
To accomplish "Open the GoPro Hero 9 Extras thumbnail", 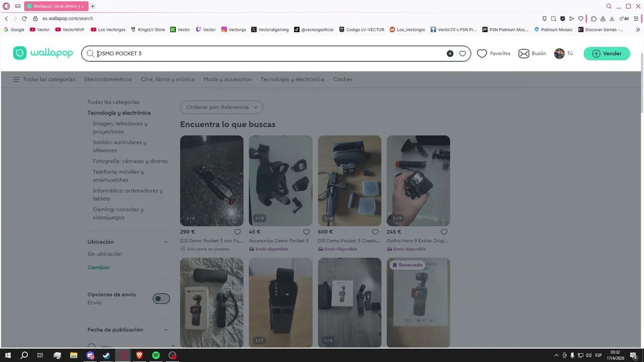I will point(419,180).
